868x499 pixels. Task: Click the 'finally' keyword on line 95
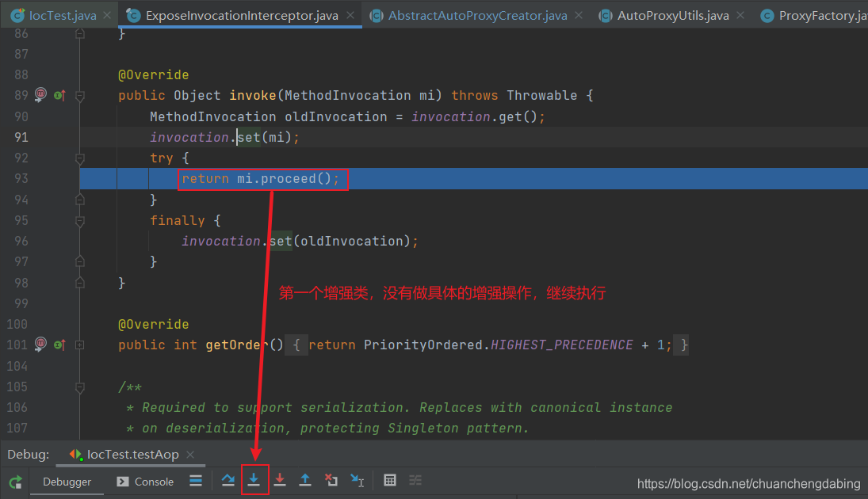pyautogui.click(x=177, y=220)
